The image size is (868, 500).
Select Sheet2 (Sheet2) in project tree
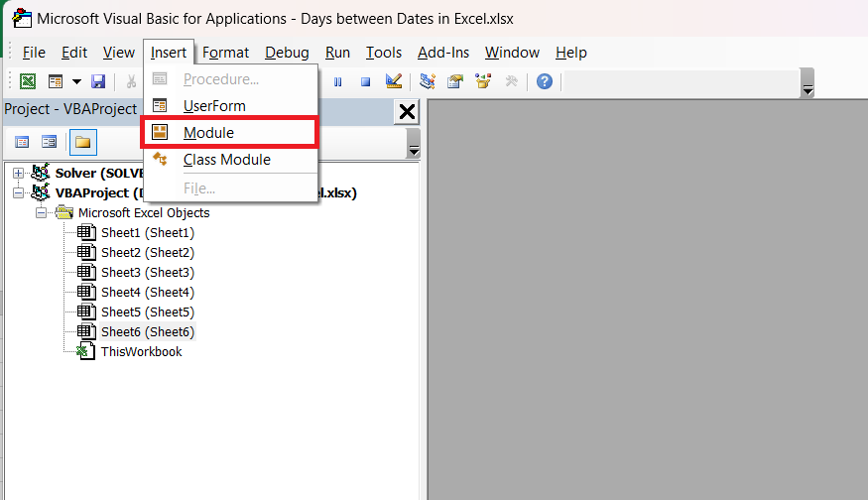click(x=148, y=253)
